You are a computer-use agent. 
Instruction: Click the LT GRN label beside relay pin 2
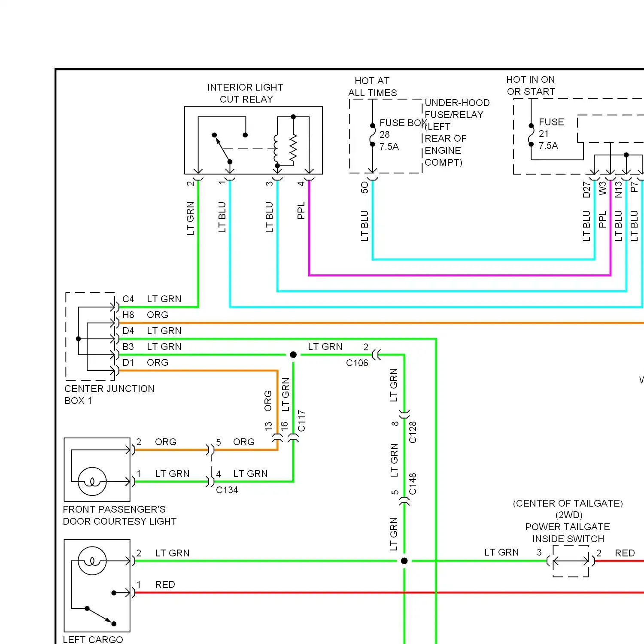pyautogui.click(x=190, y=219)
